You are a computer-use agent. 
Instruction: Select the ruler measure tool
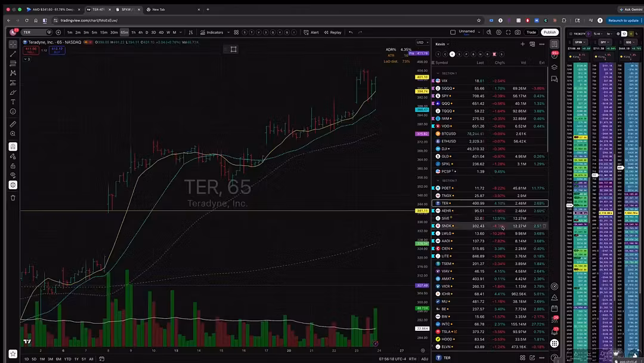(13, 124)
